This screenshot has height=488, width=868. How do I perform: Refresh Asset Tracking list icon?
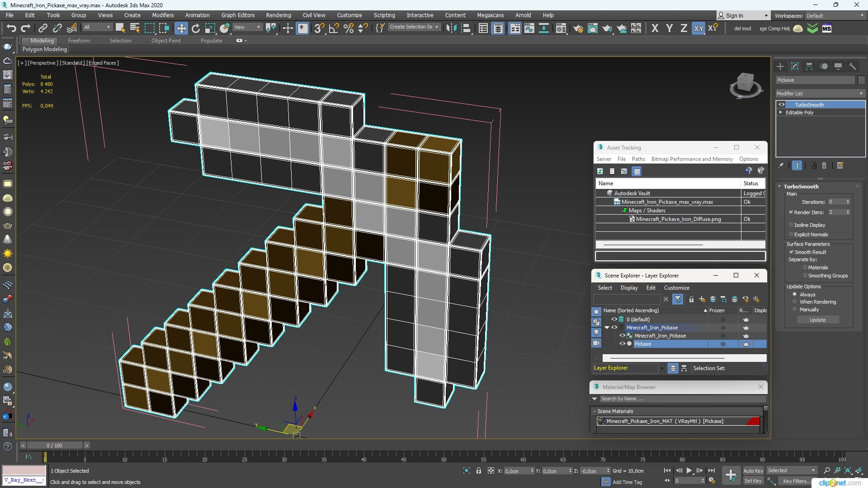click(x=600, y=171)
